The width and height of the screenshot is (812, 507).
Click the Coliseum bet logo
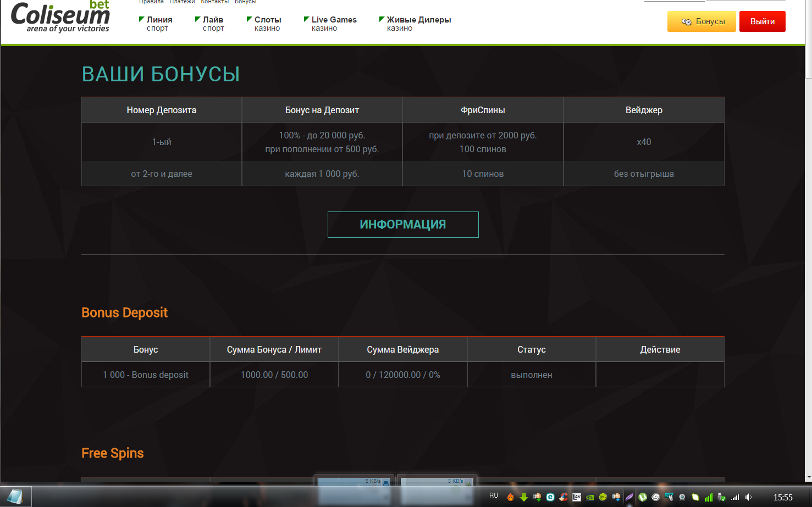click(60, 16)
